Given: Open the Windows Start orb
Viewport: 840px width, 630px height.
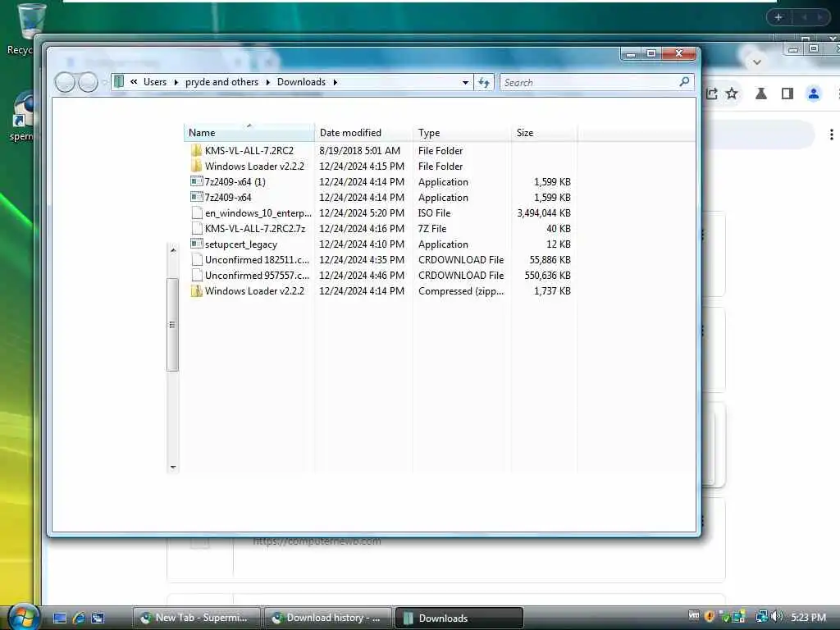Looking at the screenshot, I should click(x=23, y=617).
